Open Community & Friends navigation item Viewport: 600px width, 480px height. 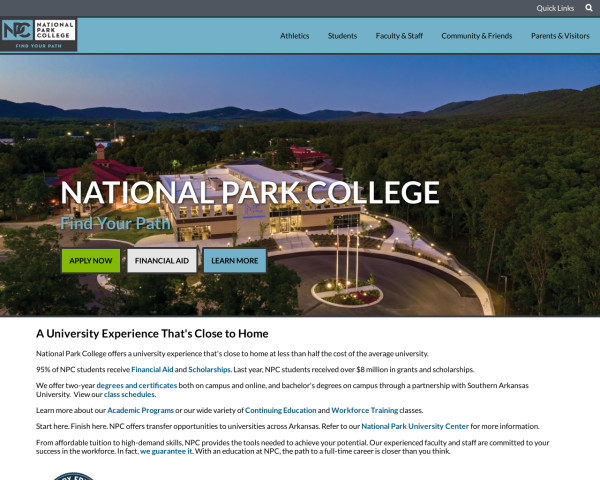[x=477, y=36]
